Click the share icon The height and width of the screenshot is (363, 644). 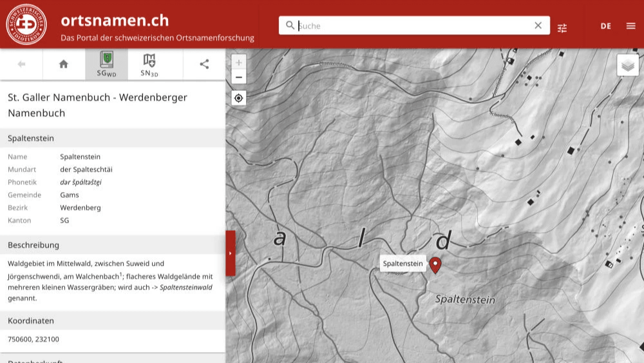[204, 64]
